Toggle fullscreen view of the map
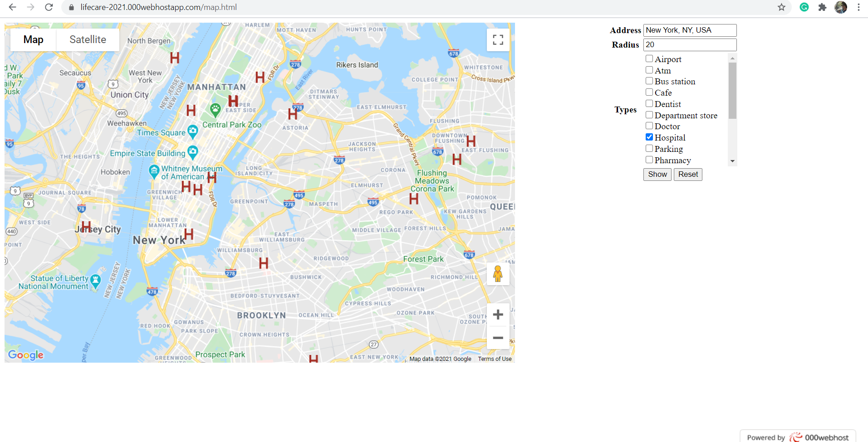Screen dimensions: 868x442 tap(498, 40)
